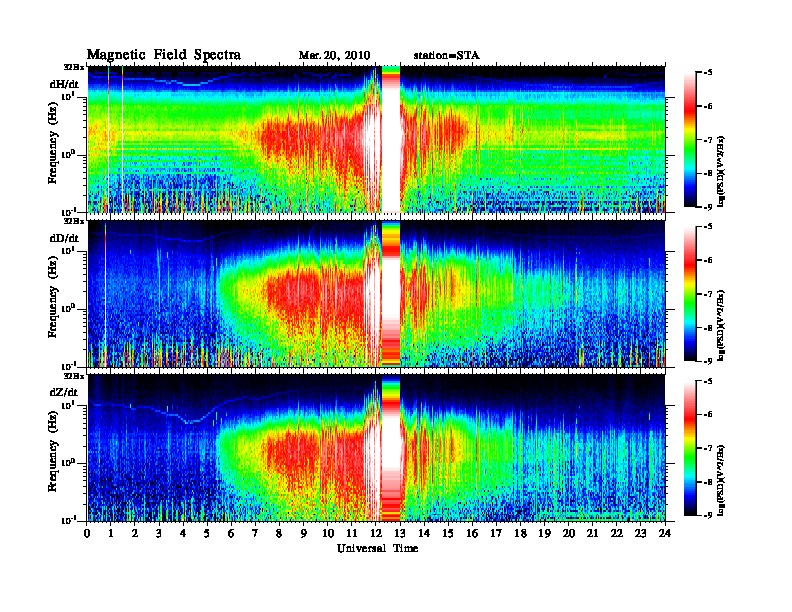
Task: Click the log PSD label beside dH/dt color scale
Action: (x=723, y=171)
